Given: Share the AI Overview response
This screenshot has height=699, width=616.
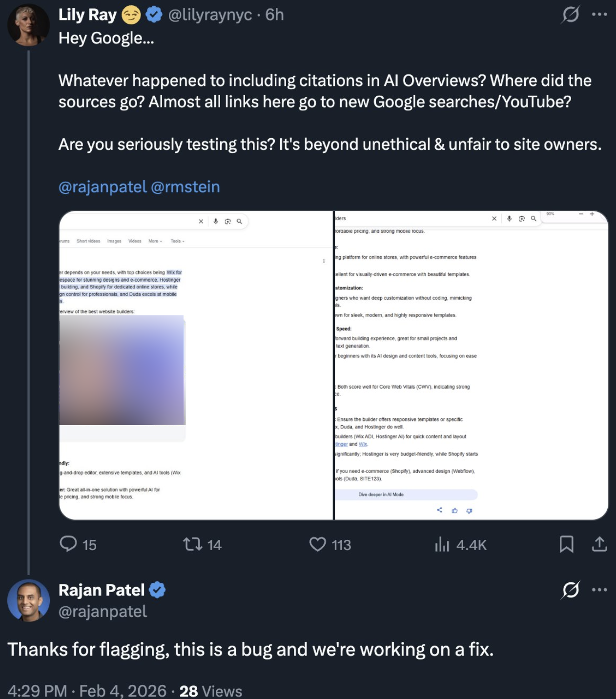Looking at the screenshot, I should (x=440, y=510).
